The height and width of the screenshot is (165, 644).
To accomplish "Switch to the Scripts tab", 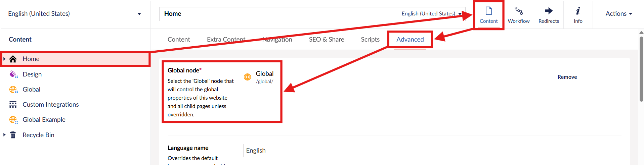I will point(370,40).
